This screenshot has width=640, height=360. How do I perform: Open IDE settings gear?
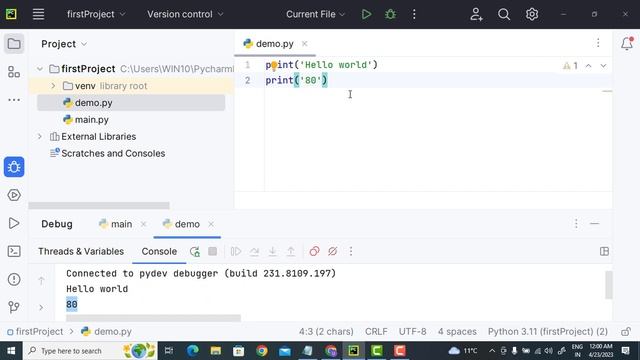point(531,14)
